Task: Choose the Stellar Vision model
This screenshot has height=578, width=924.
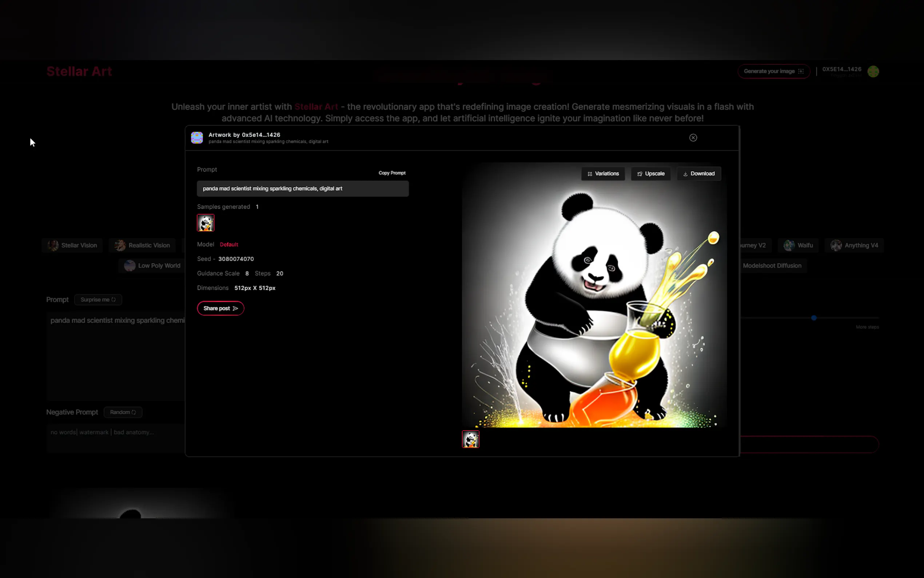Action: click(x=72, y=245)
